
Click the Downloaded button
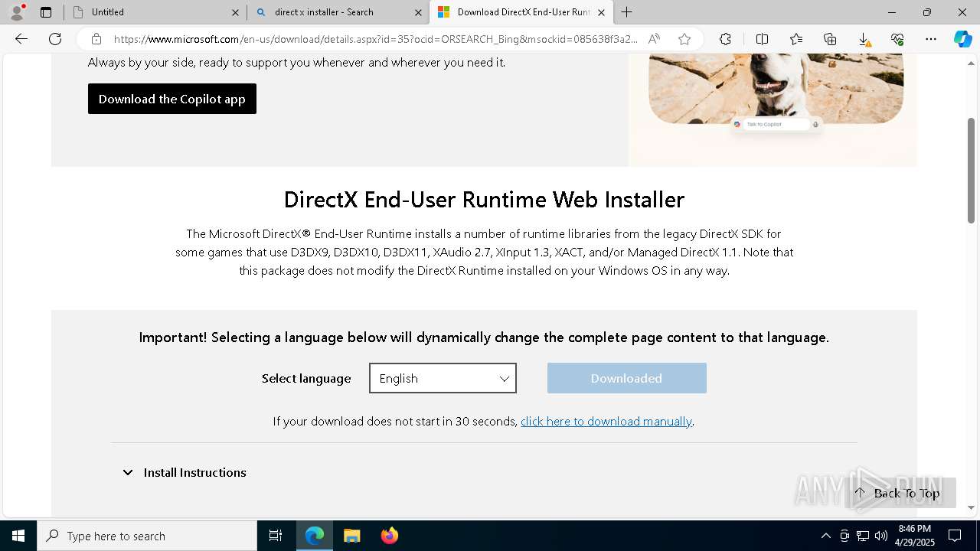click(x=626, y=378)
